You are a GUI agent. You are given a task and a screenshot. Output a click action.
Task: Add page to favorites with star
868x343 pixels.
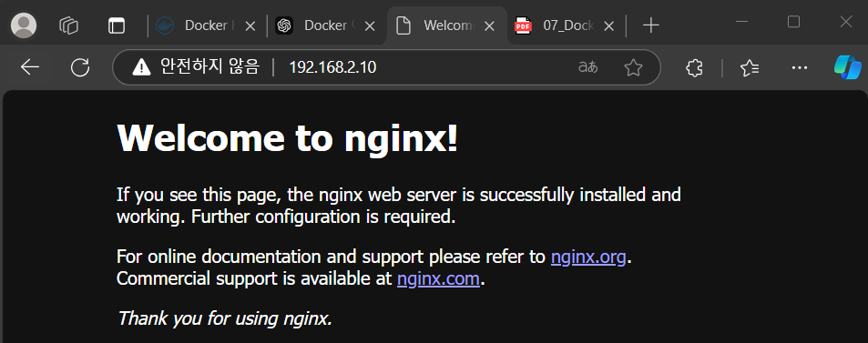tap(633, 67)
